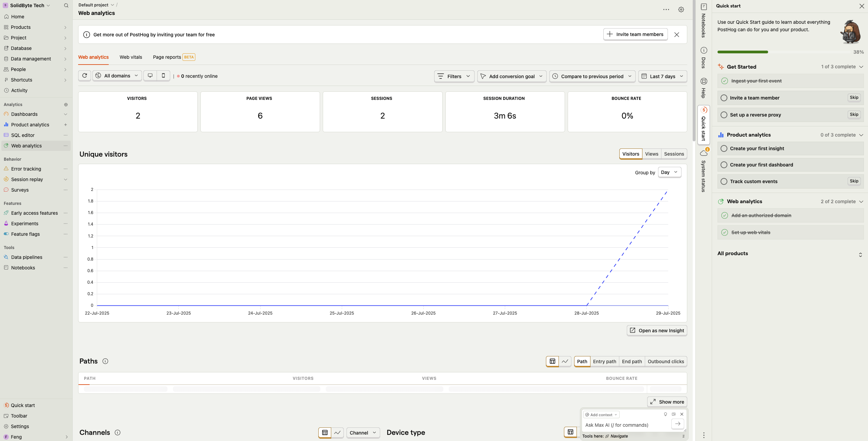The height and width of the screenshot is (441, 868).
Task: Switch to Page reports tab
Action: [x=174, y=57]
